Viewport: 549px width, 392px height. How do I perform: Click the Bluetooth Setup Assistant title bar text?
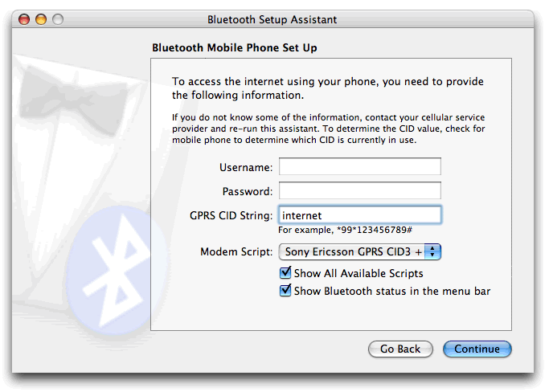(272, 19)
